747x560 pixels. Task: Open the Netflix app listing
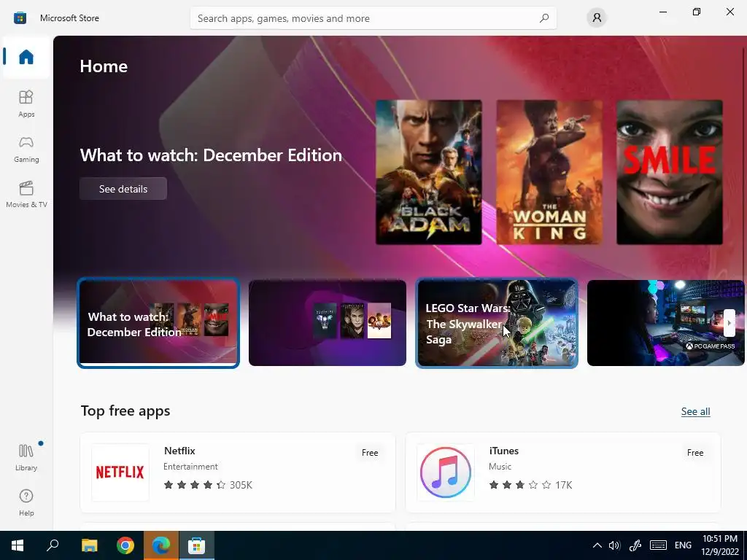coord(238,472)
